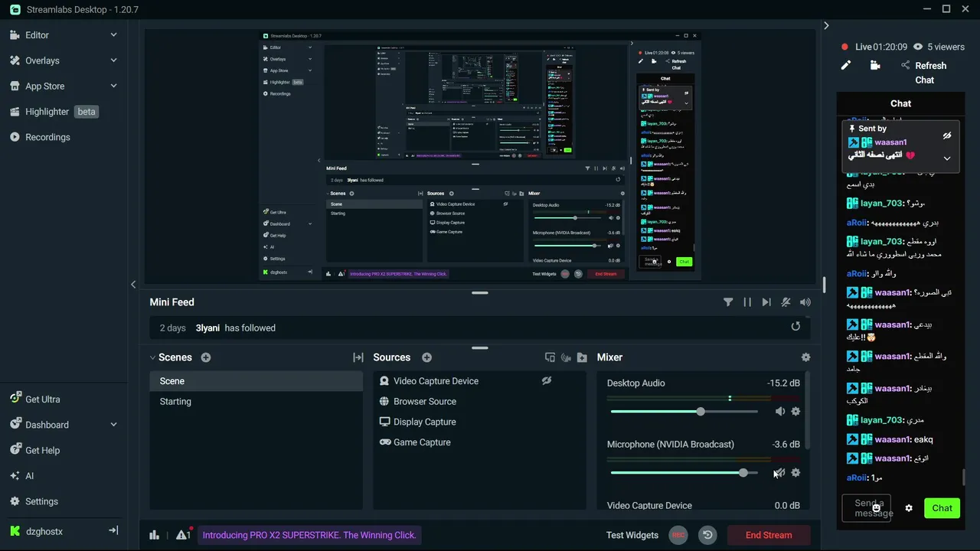Collapse the left sidebar arrow
980x551 pixels.
pos(133,285)
